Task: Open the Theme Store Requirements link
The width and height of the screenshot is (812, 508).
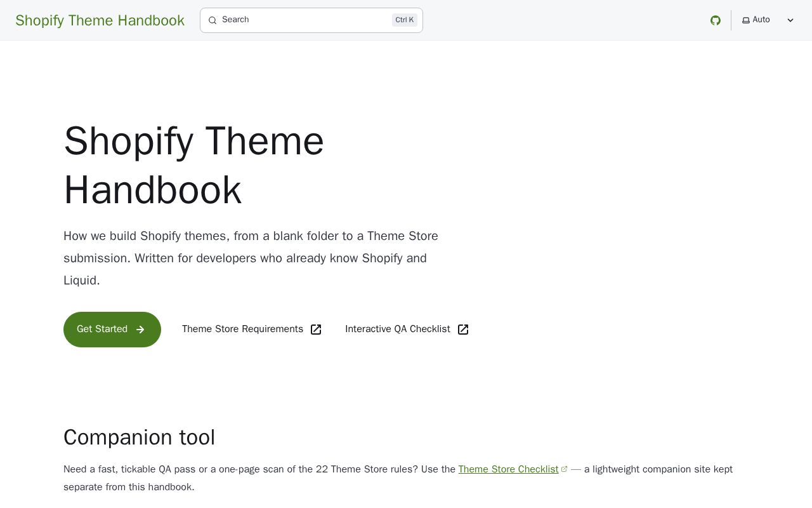Action: pos(252,330)
